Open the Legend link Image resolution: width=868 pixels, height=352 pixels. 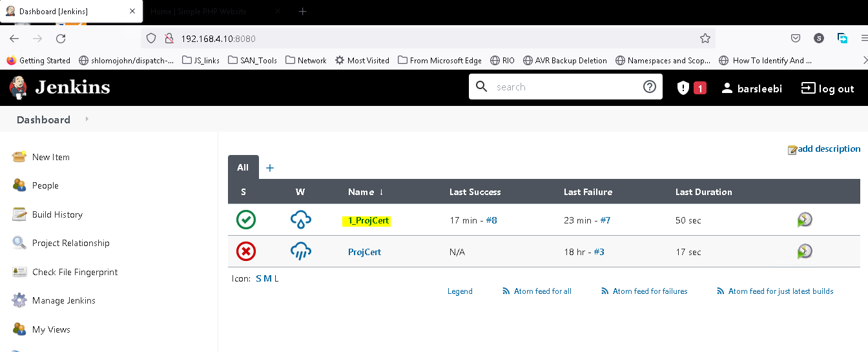[460, 291]
